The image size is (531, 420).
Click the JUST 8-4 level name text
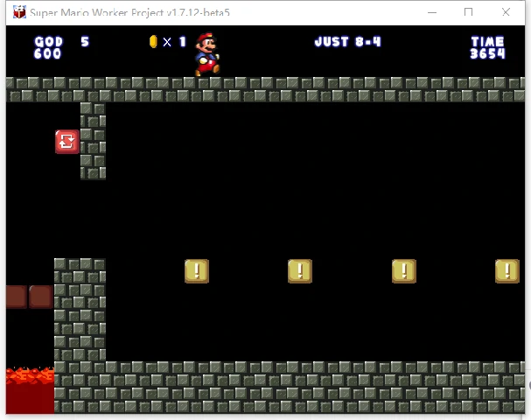[x=348, y=42]
